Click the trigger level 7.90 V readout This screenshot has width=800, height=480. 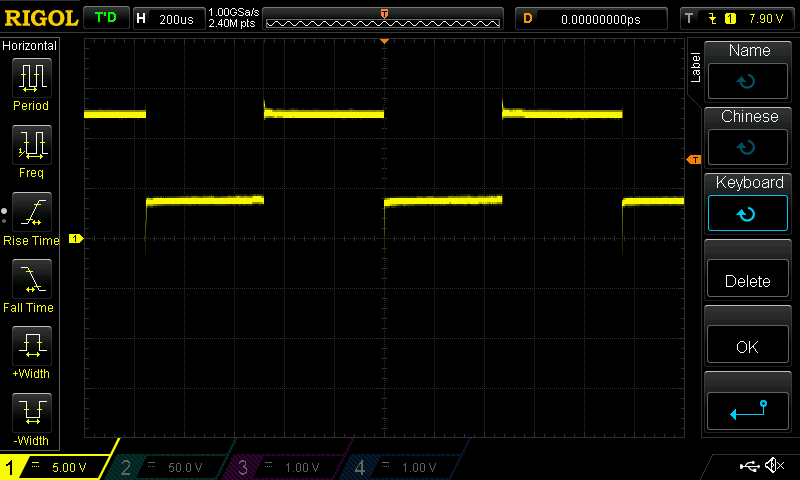coord(766,19)
